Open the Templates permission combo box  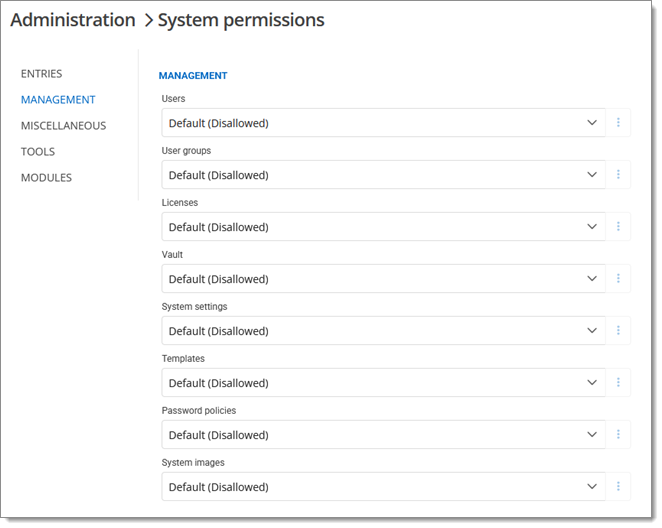383,383
